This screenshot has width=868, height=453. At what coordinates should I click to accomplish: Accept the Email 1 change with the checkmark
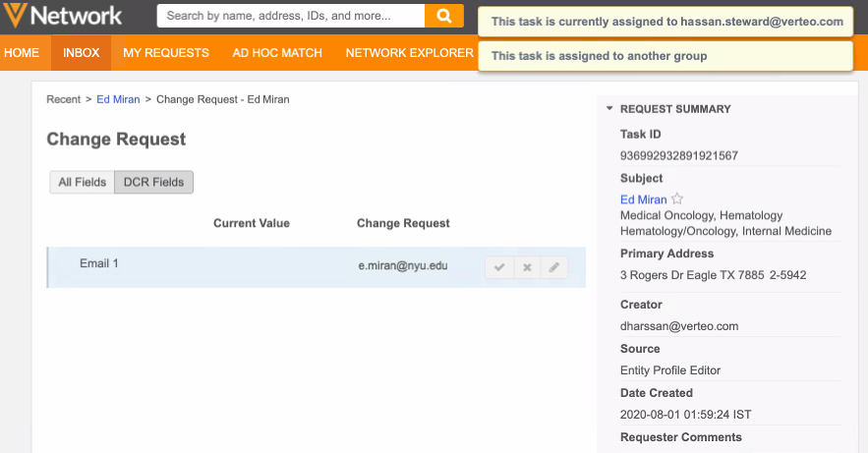(499, 267)
